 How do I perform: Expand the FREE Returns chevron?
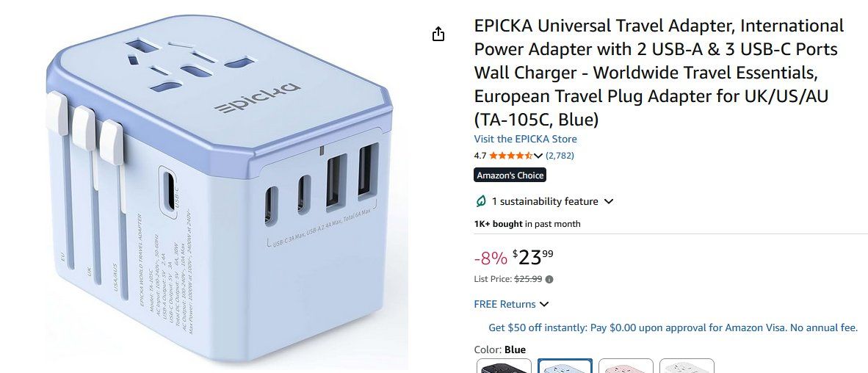point(544,305)
